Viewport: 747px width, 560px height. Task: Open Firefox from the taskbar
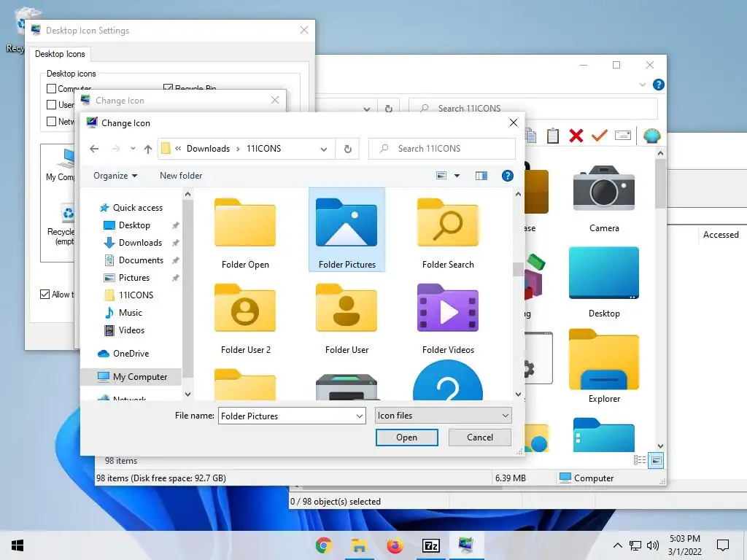click(x=395, y=545)
